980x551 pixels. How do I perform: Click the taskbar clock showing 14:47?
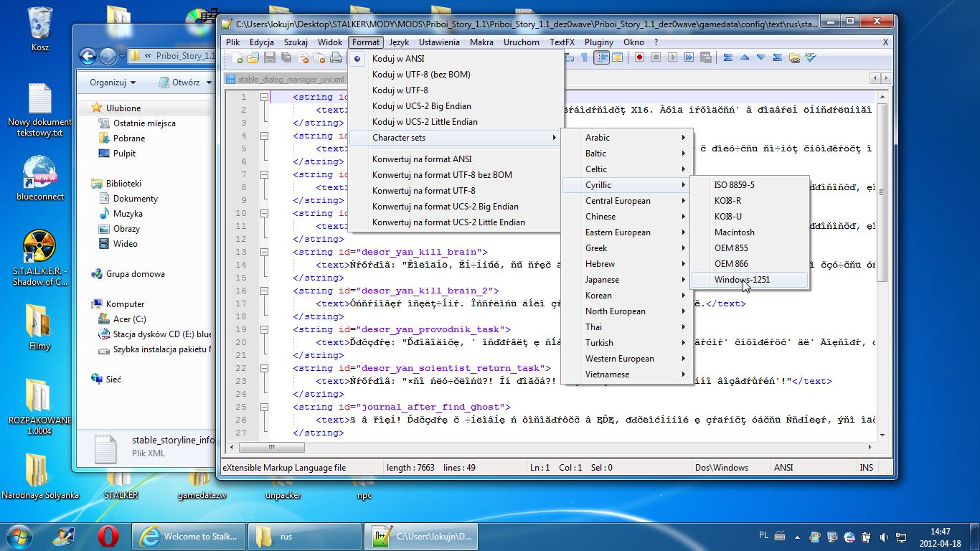(x=940, y=537)
